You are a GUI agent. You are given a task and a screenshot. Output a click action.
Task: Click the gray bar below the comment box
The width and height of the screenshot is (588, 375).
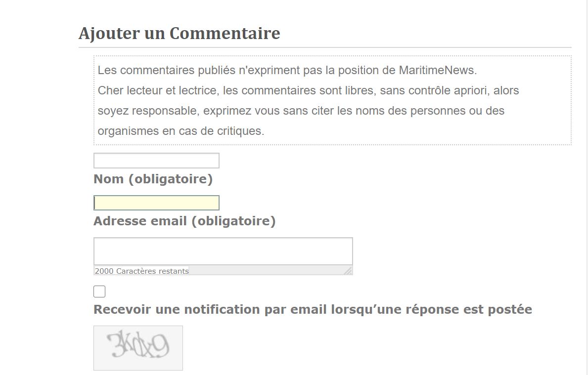coord(267,271)
